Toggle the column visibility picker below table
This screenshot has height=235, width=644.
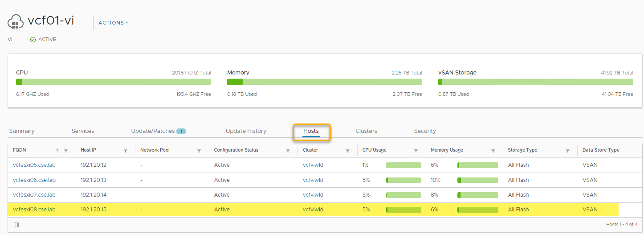[x=16, y=225]
